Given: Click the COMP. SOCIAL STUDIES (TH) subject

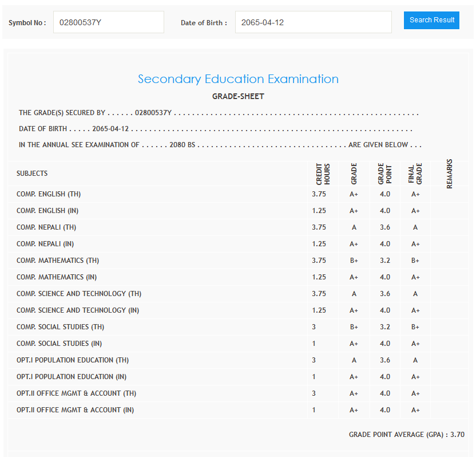Looking at the screenshot, I should (60, 327).
